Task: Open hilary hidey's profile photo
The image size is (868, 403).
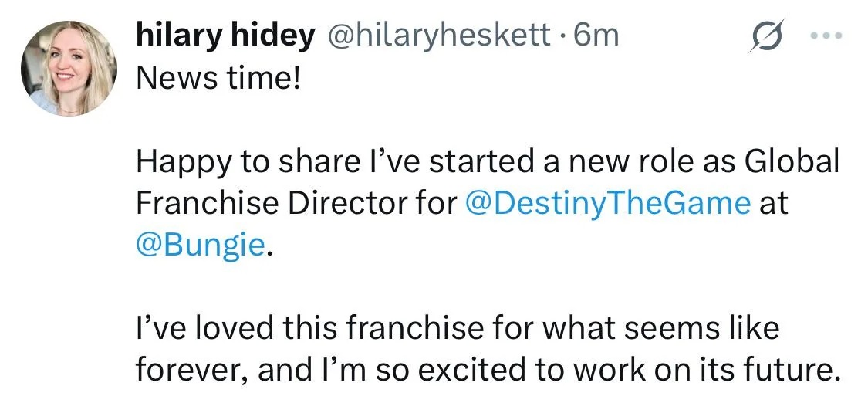Action: click(x=69, y=69)
